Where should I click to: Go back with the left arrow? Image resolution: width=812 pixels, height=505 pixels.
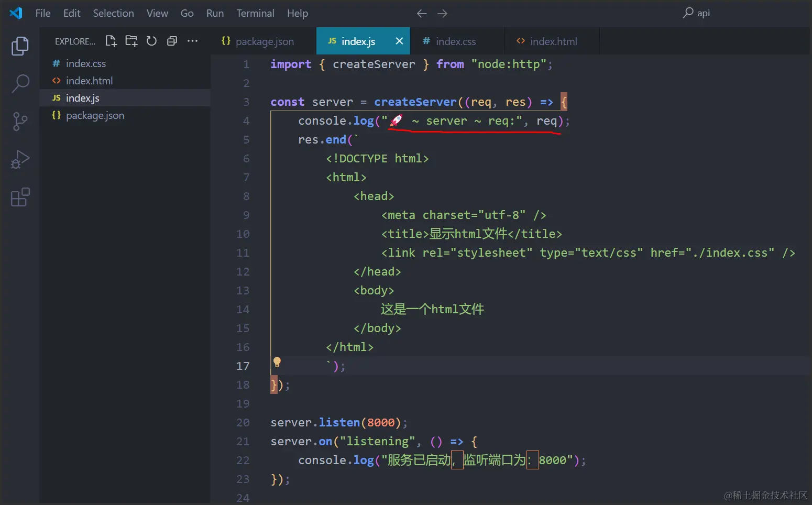tap(422, 13)
